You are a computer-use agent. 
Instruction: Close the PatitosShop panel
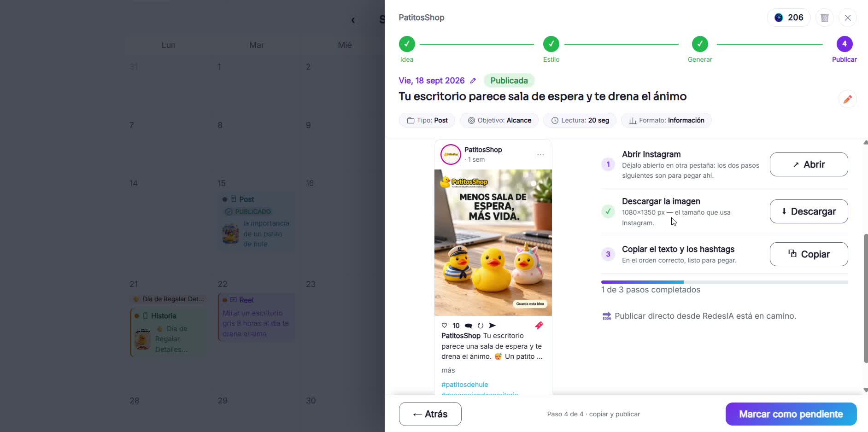(x=848, y=18)
